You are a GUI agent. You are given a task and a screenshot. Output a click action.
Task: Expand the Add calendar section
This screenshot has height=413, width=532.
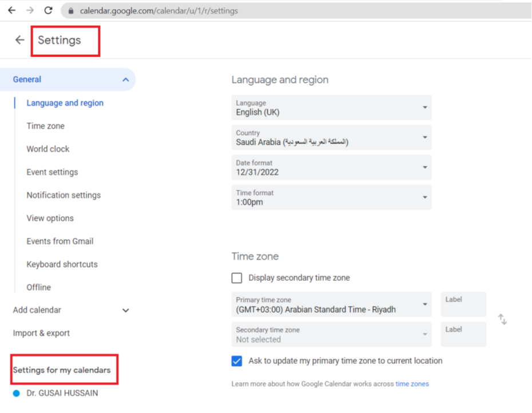(126, 310)
